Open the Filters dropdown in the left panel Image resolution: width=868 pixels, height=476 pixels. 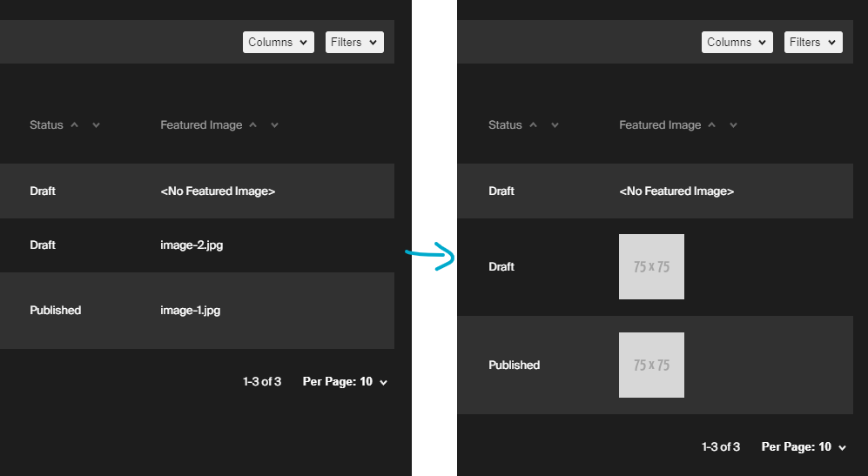click(x=354, y=42)
